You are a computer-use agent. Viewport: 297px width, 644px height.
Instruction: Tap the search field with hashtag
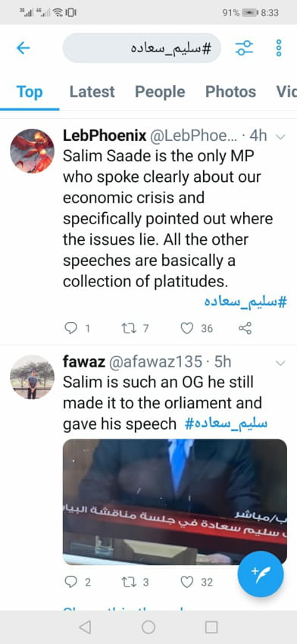pos(142,48)
